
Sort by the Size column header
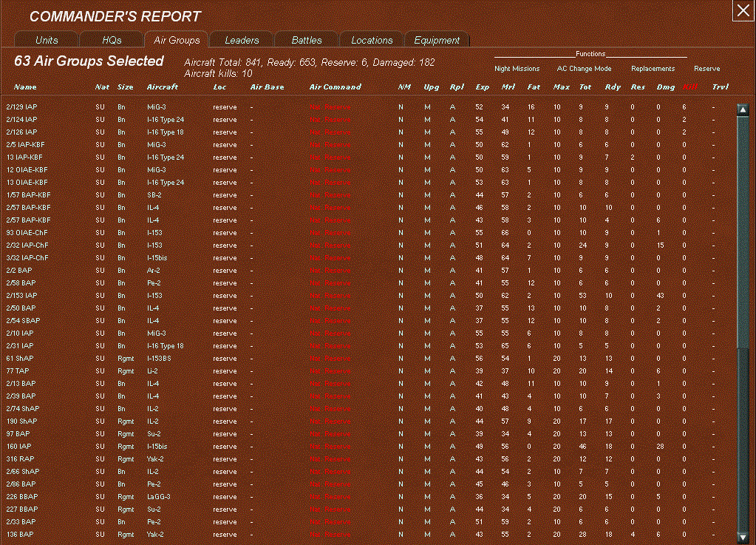[125, 87]
